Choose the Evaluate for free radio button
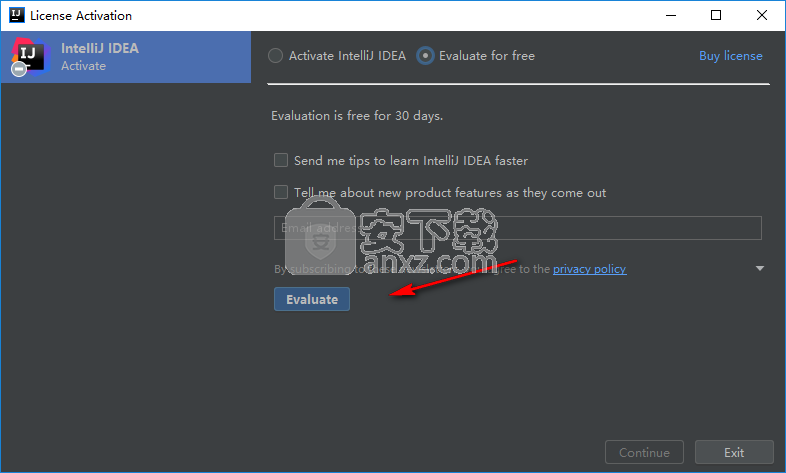Viewport: 786px width, 473px height. coord(425,56)
